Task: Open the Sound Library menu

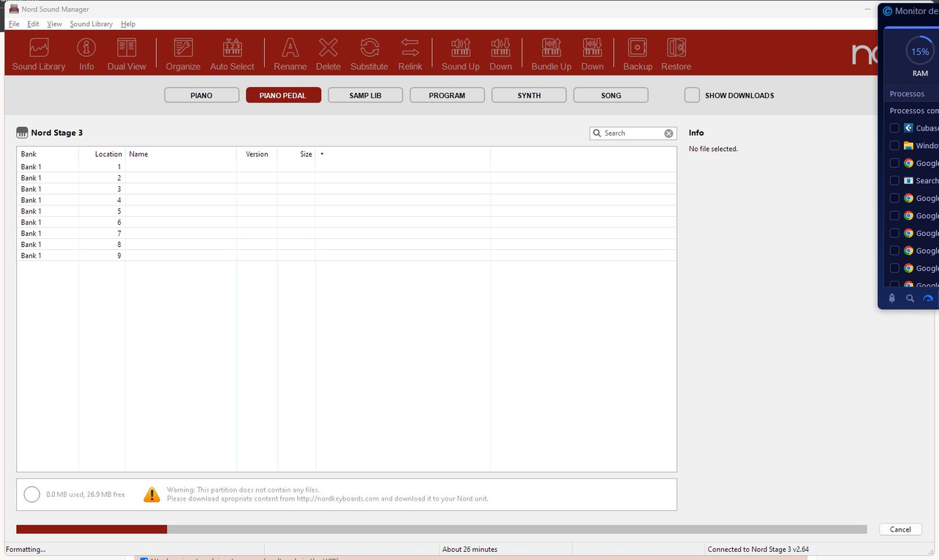Action: (91, 24)
